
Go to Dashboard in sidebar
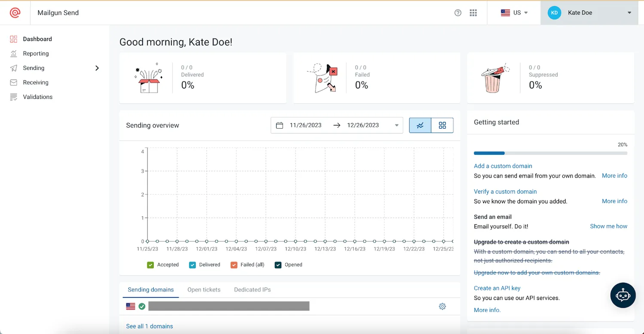tap(37, 39)
